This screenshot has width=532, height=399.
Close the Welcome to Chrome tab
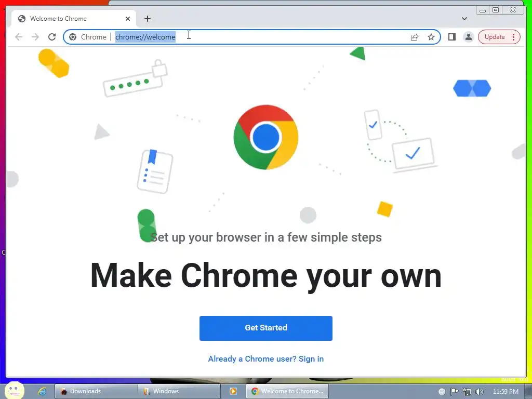click(128, 19)
